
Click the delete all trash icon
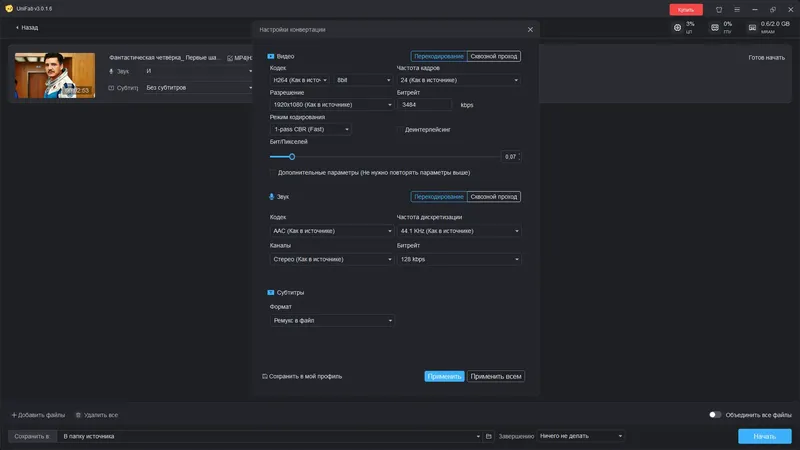pyautogui.click(x=78, y=414)
